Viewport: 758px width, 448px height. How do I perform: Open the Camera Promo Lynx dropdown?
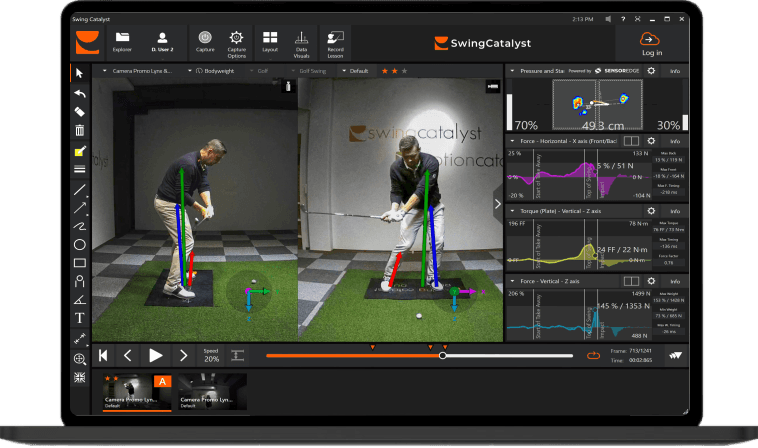[138, 71]
